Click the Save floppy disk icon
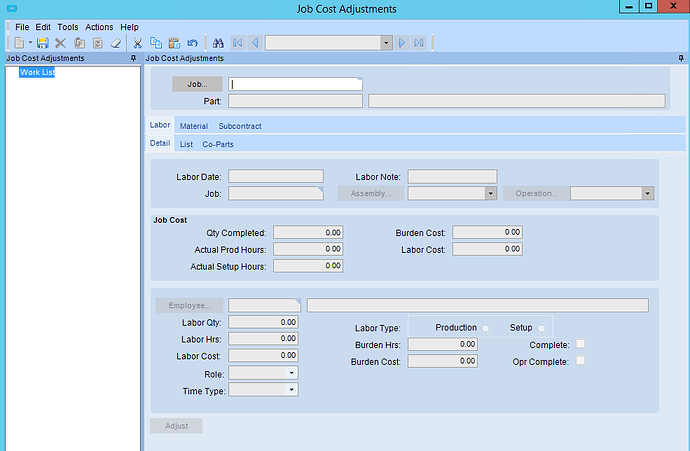690x451 pixels. tap(42, 43)
